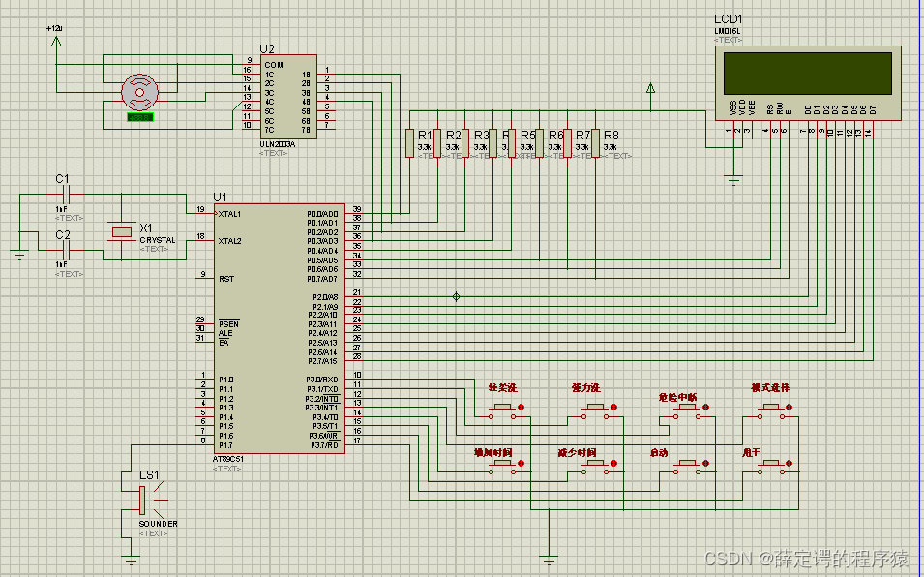This screenshot has height=577, width=924.
Task: Select the ULN2003A driver chip U2
Action: [288, 97]
